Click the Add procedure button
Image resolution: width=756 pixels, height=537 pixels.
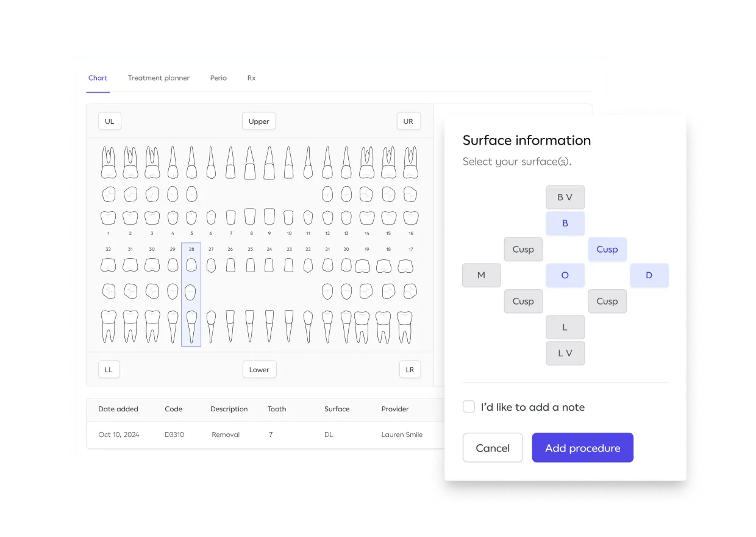coord(582,448)
